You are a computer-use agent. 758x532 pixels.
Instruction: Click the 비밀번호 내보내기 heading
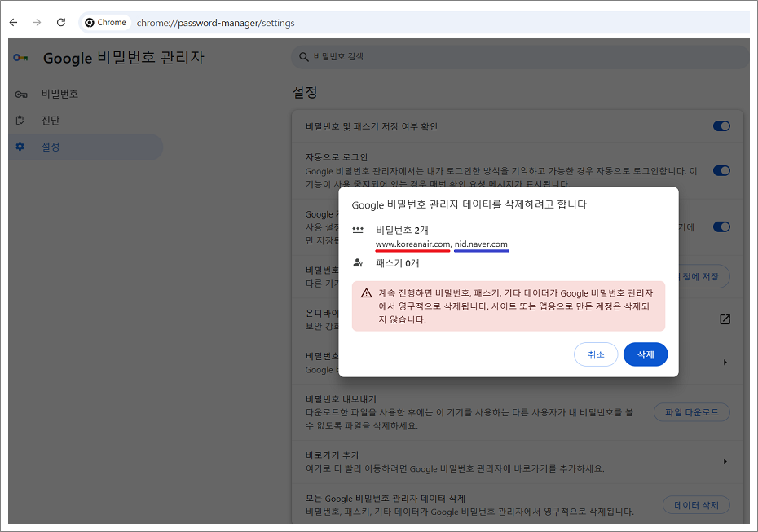pyautogui.click(x=341, y=399)
